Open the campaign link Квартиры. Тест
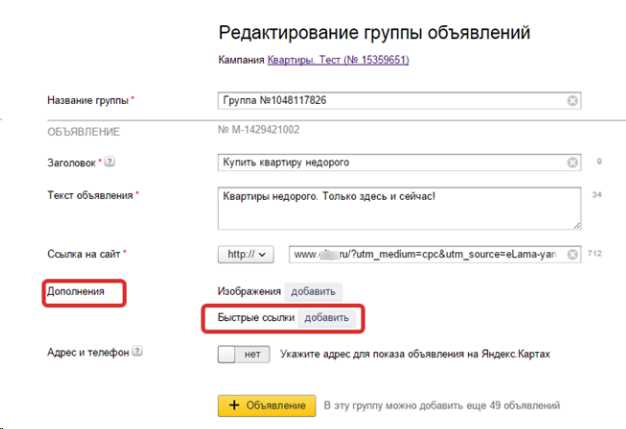 click(x=338, y=60)
